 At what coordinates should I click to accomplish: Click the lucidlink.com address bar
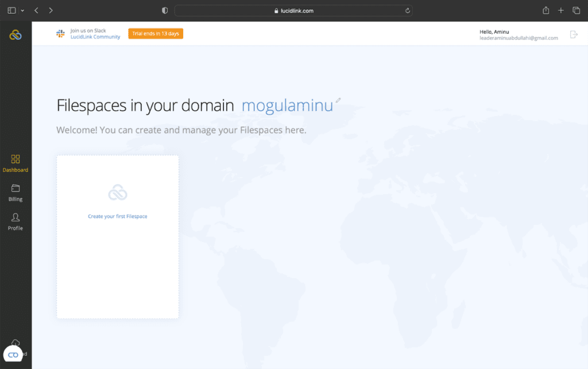(293, 10)
